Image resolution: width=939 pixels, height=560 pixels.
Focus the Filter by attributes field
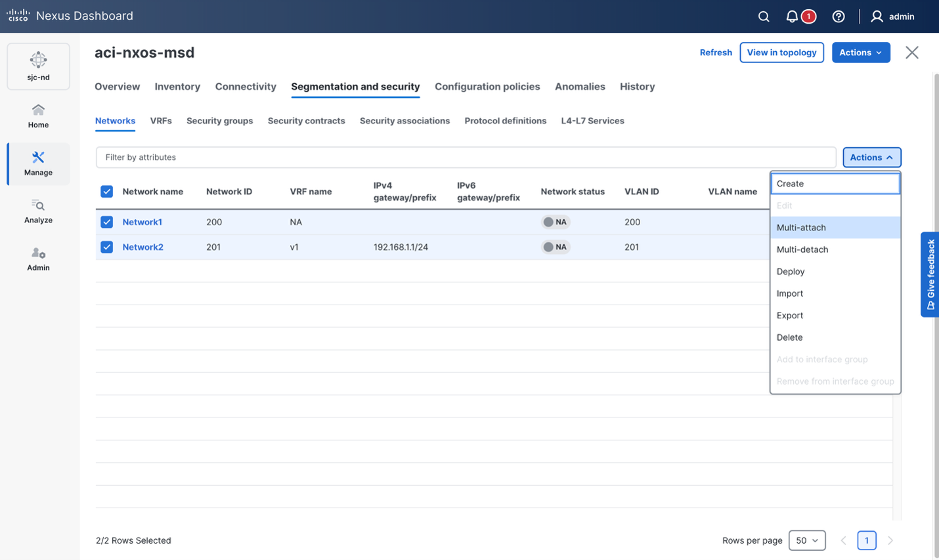point(466,158)
